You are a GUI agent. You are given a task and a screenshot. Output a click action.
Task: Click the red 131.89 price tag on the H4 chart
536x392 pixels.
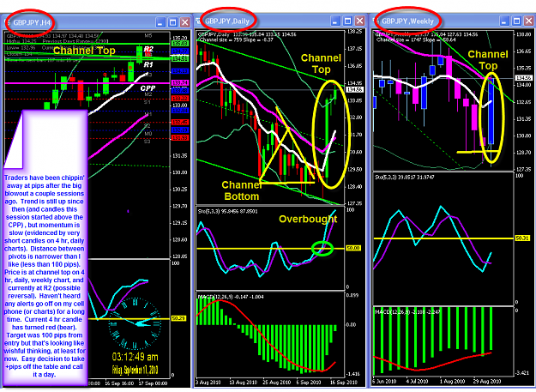click(180, 138)
